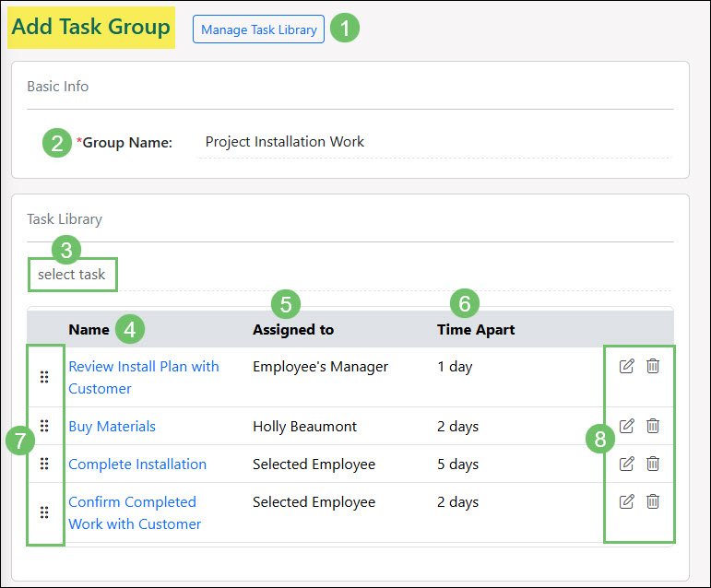Click the Group Name input field
The image size is (711, 588).
click(433, 142)
